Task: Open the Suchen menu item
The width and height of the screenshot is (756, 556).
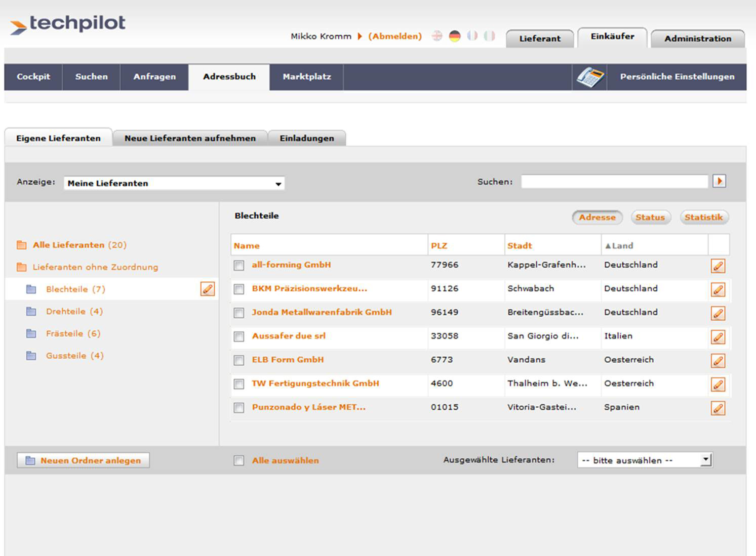Action: [x=92, y=77]
